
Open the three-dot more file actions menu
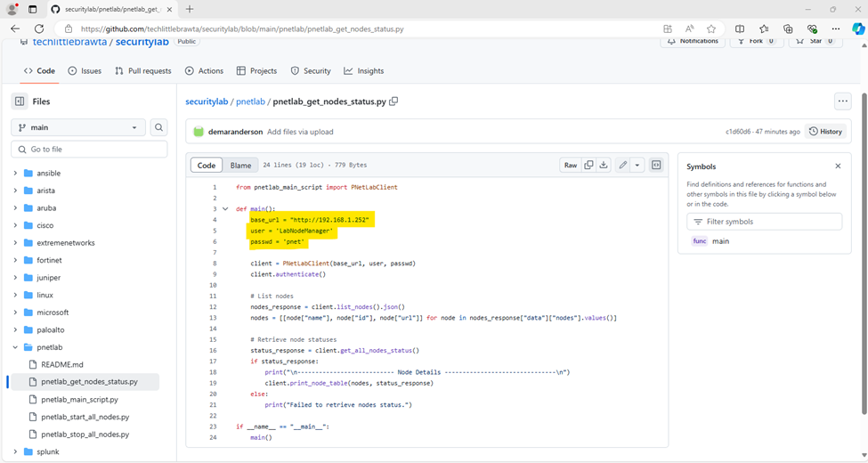pyautogui.click(x=842, y=102)
